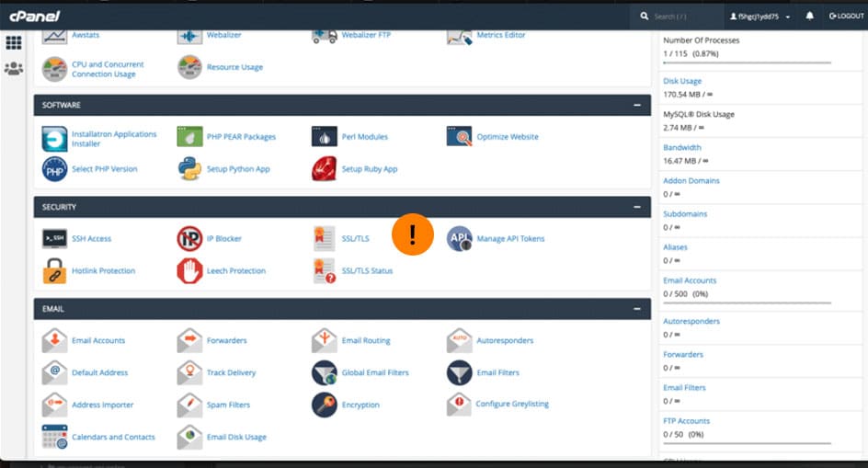
Task: Open the Awstats icon
Action: pyautogui.click(x=54, y=36)
